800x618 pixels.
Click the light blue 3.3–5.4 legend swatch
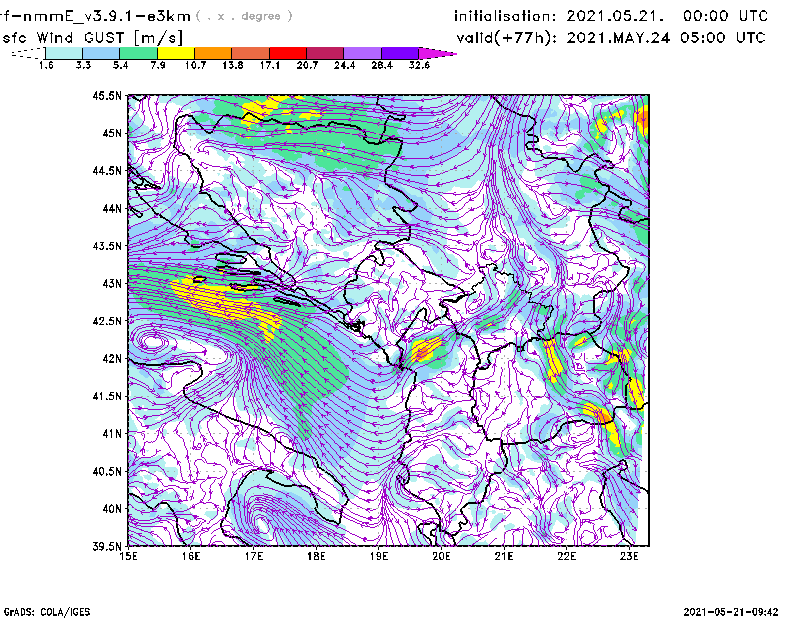pyautogui.click(x=101, y=53)
